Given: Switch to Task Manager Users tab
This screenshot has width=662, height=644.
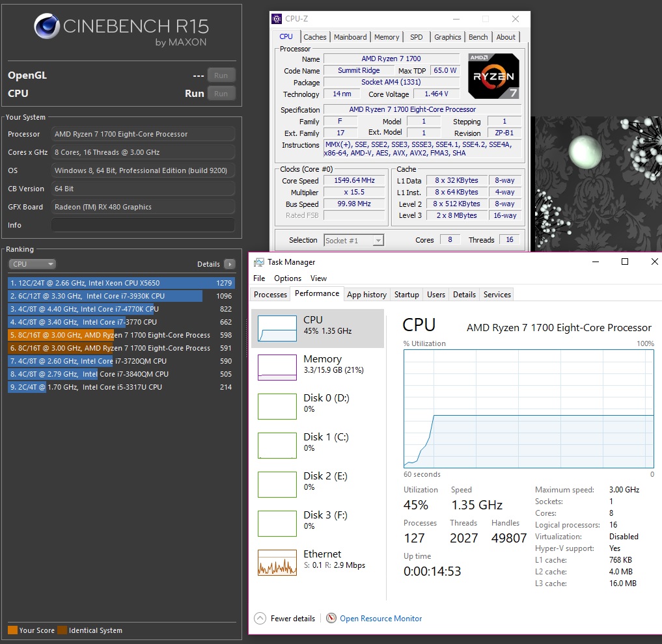Looking at the screenshot, I should click(x=436, y=295).
